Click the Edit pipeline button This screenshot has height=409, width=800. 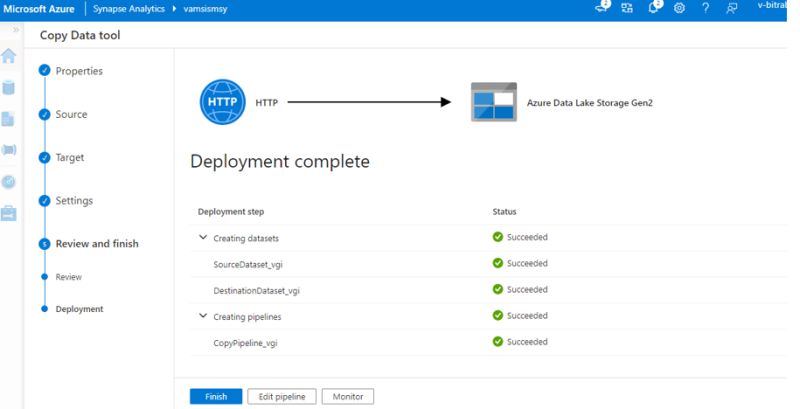pos(282,396)
